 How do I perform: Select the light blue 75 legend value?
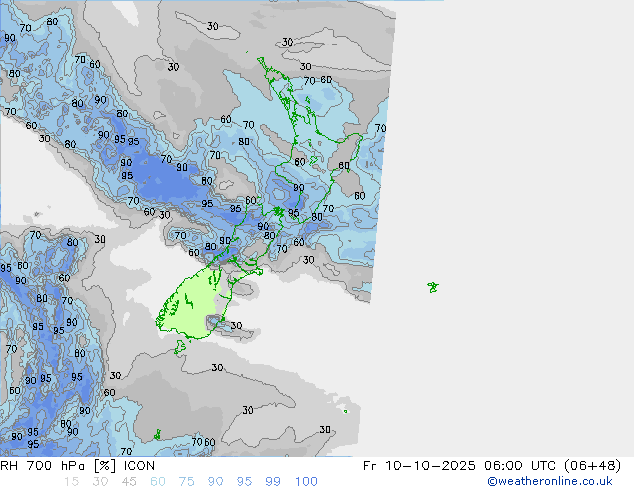coord(186,482)
